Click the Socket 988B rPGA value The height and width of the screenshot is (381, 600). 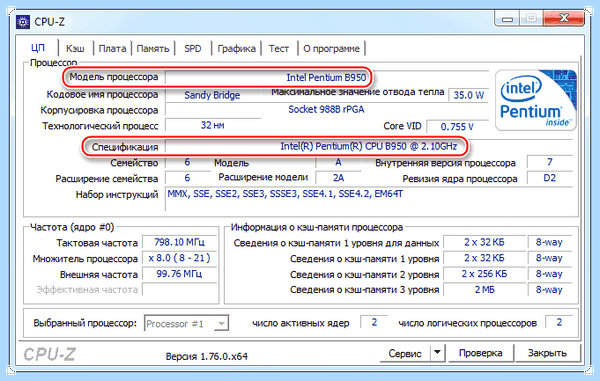(x=326, y=109)
